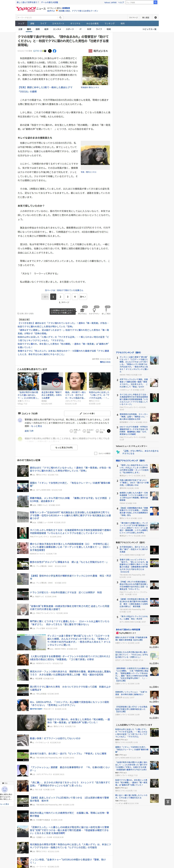Click the わかりやすい lightbulb reaction icon
The image size is (174, 868).
[x=94, y=310]
